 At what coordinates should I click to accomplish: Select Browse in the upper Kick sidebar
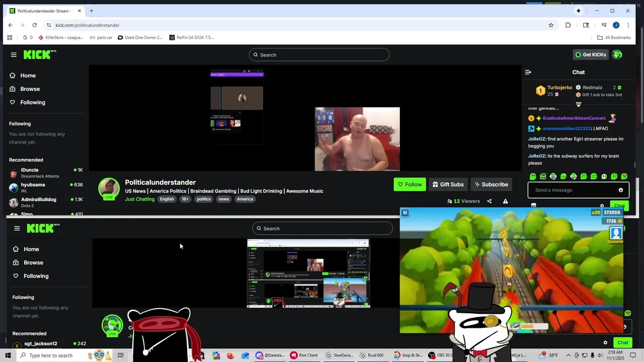[30, 89]
